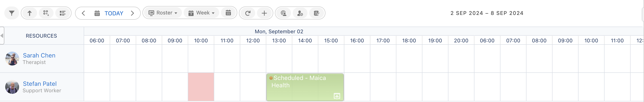This screenshot has height=102, width=644.
Task: Open the filter options
Action: (12, 13)
